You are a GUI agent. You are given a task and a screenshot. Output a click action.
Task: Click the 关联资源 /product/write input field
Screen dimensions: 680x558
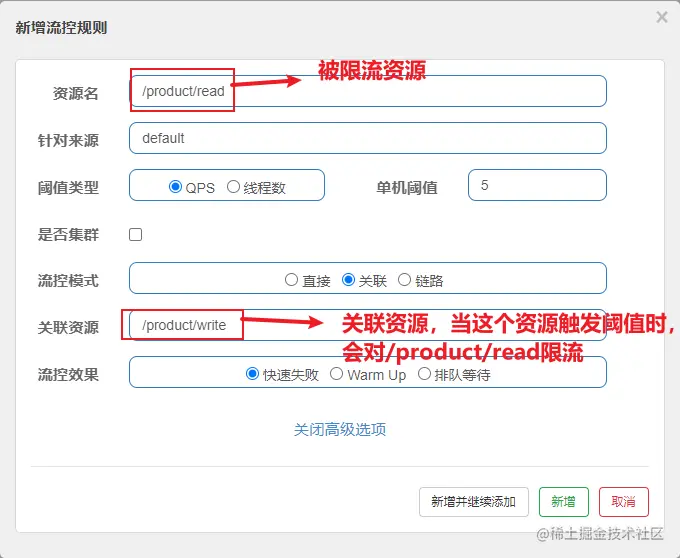coord(368,325)
